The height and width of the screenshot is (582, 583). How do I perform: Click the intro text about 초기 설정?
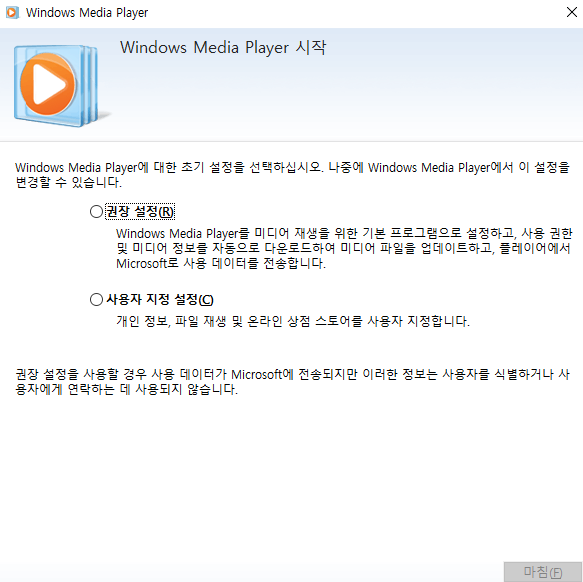tap(292, 175)
